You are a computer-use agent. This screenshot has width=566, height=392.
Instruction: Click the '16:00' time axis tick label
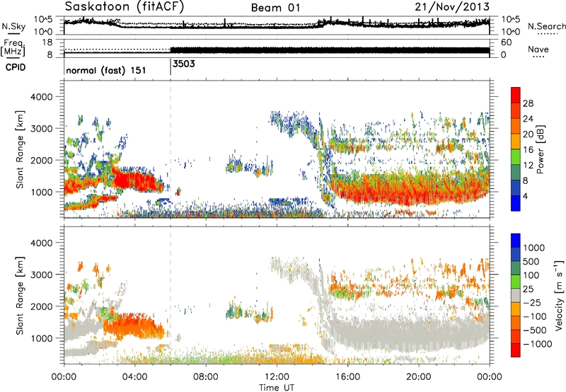[x=347, y=377]
